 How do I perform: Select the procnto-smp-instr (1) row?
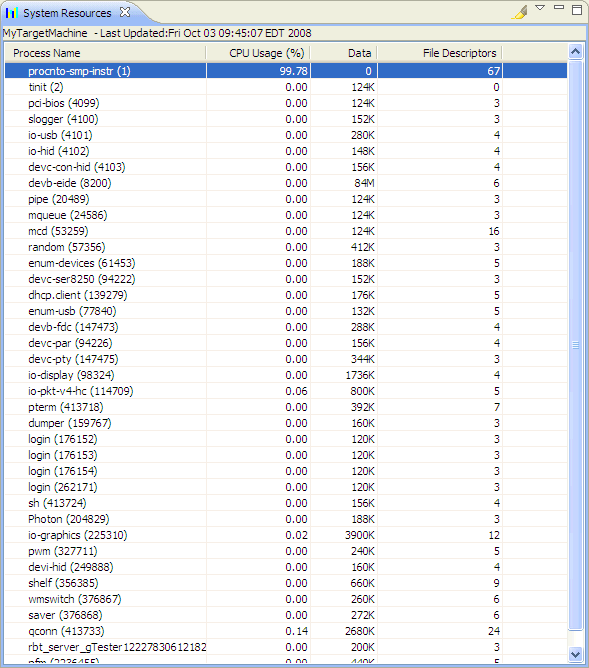click(286, 71)
